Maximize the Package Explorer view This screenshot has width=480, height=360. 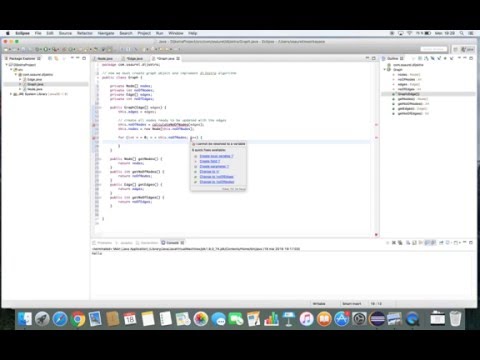point(84,58)
